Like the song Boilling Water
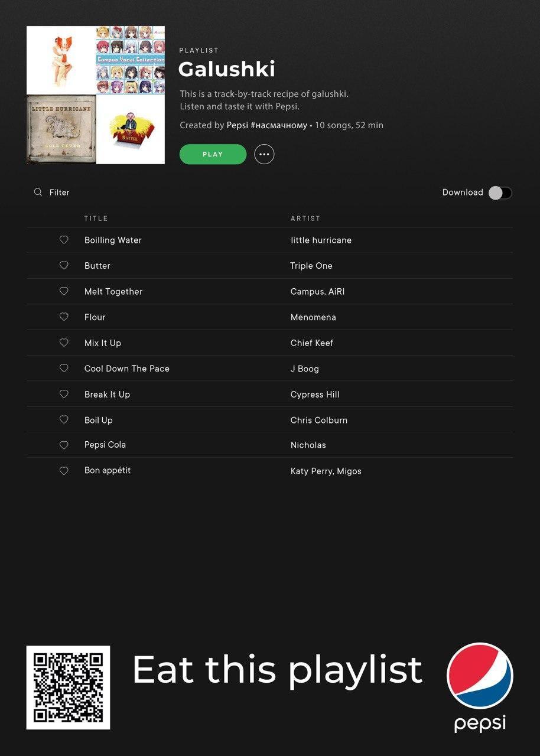The width and height of the screenshot is (540, 756). 64,240
